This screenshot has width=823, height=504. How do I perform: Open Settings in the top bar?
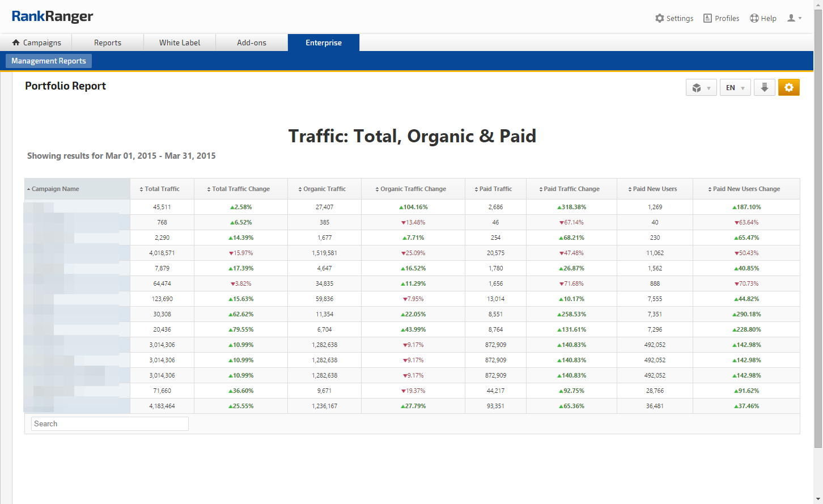[674, 18]
